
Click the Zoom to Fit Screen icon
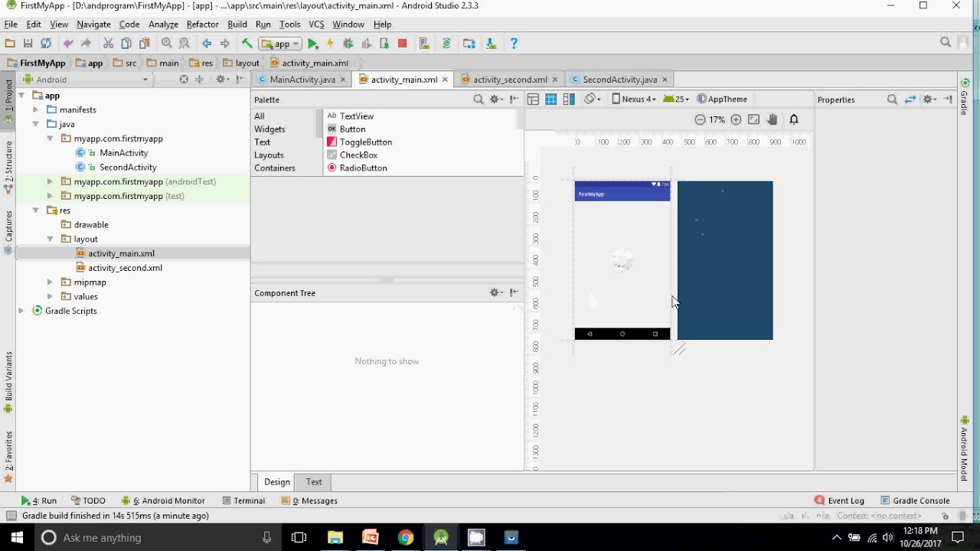click(754, 119)
